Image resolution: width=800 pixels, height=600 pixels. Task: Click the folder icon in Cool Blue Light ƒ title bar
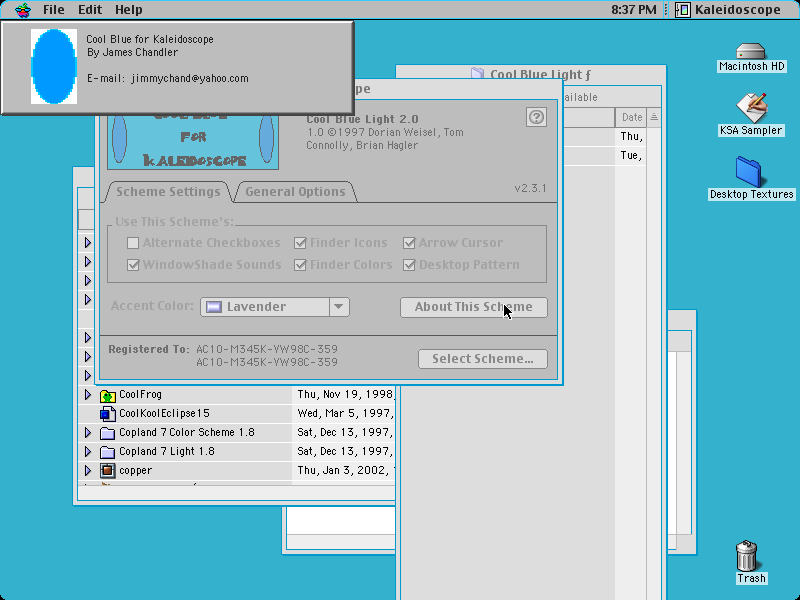(x=477, y=74)
